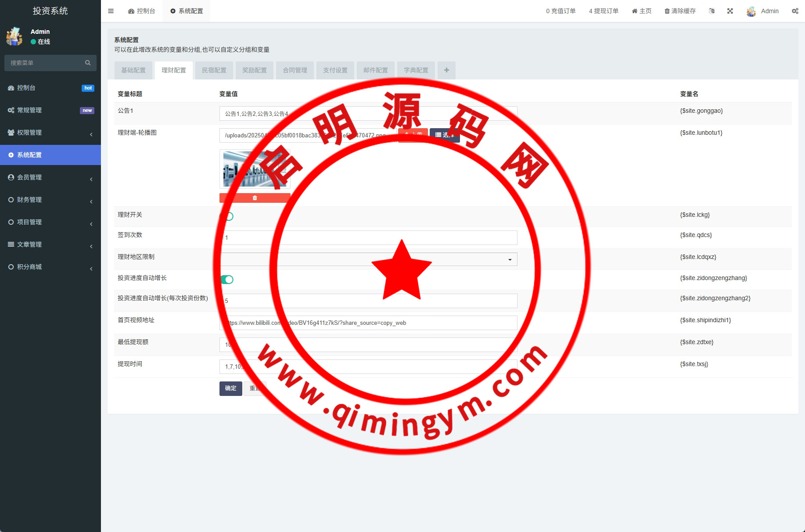The width and height of the screenshot is (805, 532).
Task: Open settings gears icon at top right
Action: [795, 11]
